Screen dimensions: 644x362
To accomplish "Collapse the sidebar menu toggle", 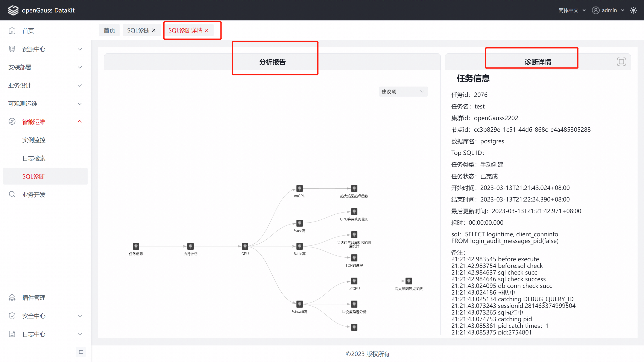I will coord(81,352).
